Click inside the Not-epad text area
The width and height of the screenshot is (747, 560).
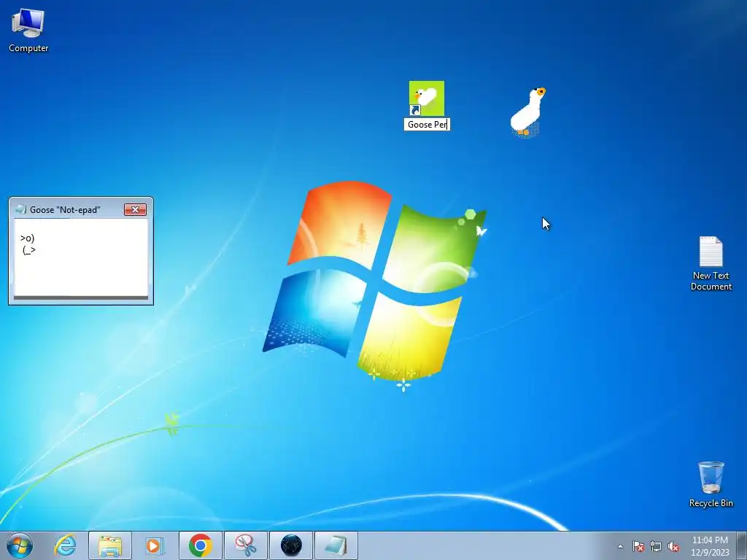(81, 257)
